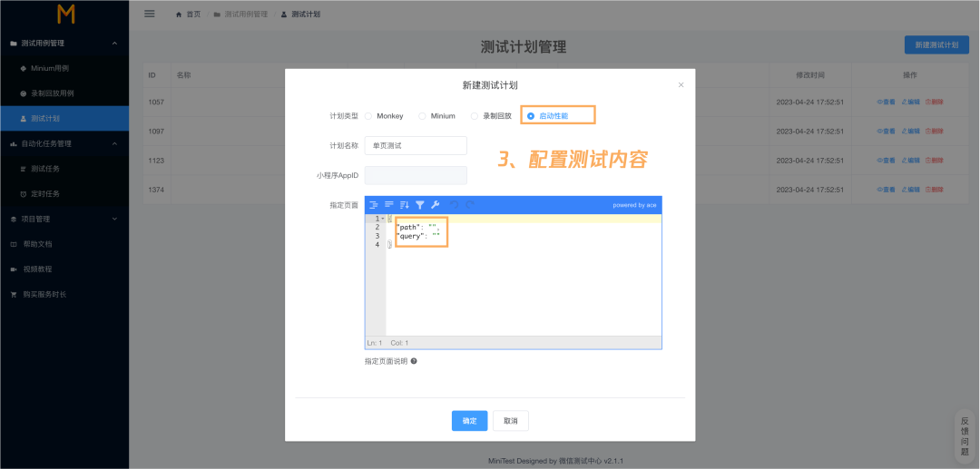Click 查看 for row ID 1057
This screenshot has width=980, height=469.
pos(887,102)
